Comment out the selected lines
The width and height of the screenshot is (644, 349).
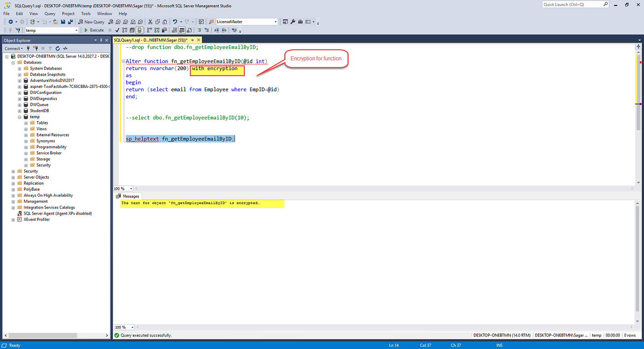199,30
